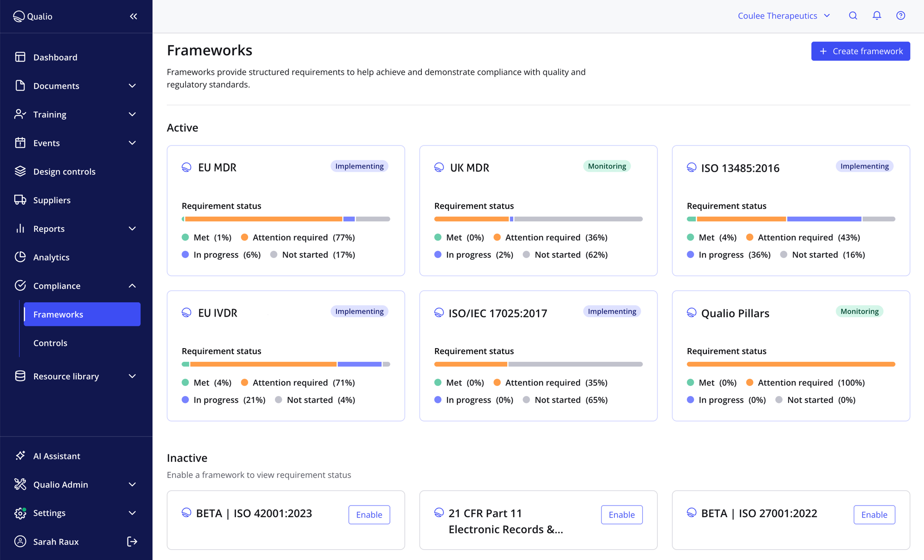The height and width of the screenshot is (560, 924).
Task: Collapse the sidebar with double-chevron icon
Action: click(134, 17)
